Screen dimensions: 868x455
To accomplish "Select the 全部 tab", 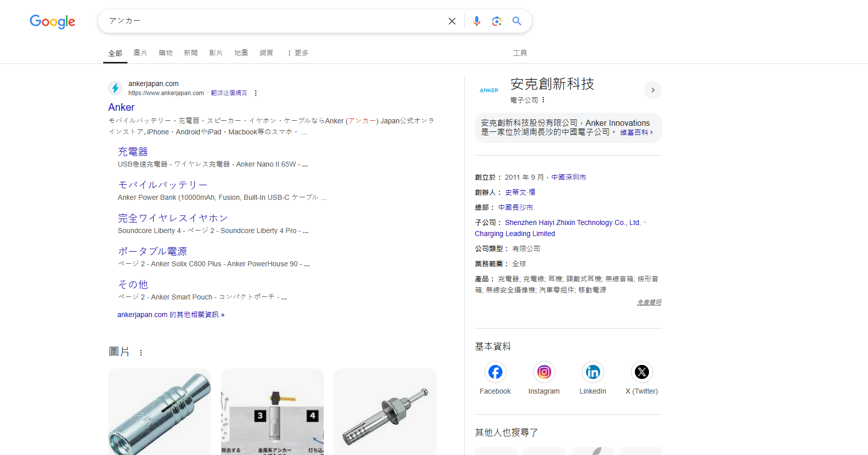I will coord(115,53).
